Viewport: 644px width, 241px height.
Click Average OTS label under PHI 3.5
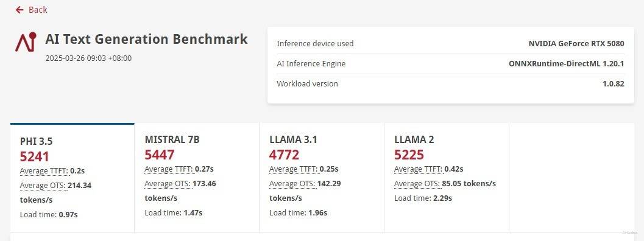(43, 186)
